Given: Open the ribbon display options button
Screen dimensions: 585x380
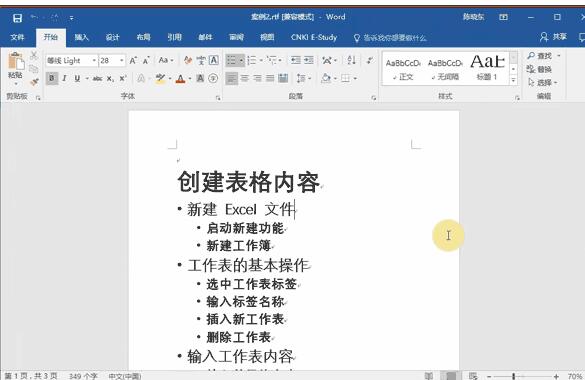Looking at the screenshot, I should (503, 17).
